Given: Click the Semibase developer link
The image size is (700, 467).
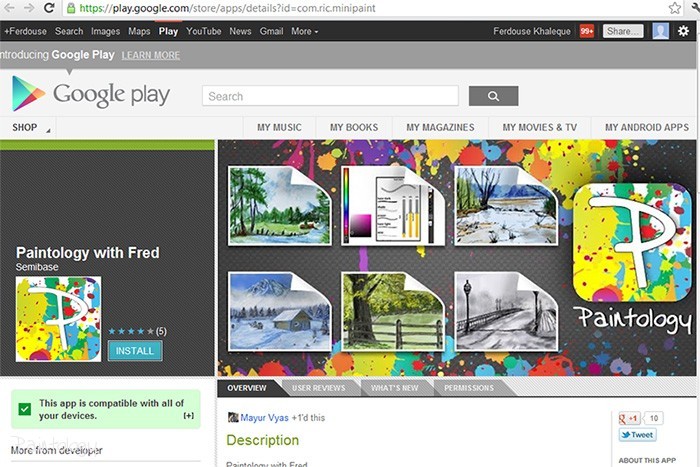Looking at the screenshot, I should tap(37, 267).
